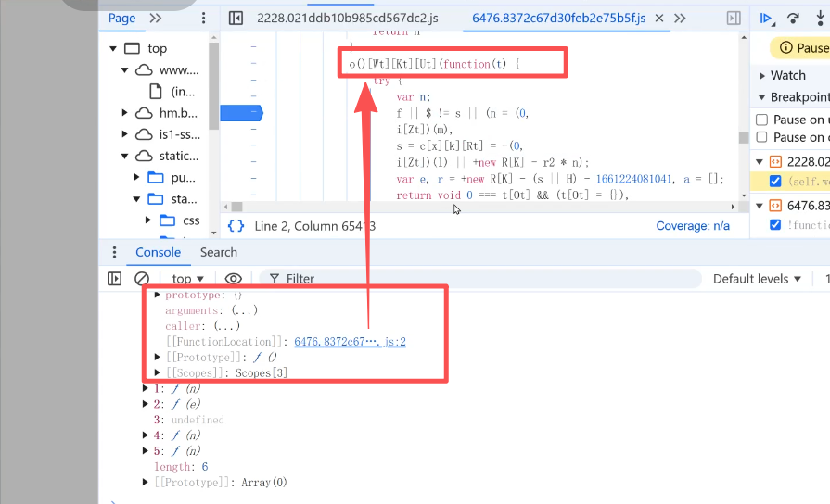Expand the is1-ss... domain node
Image resolution: width=830 pixels, height=504 pixels.
point(124,134)
